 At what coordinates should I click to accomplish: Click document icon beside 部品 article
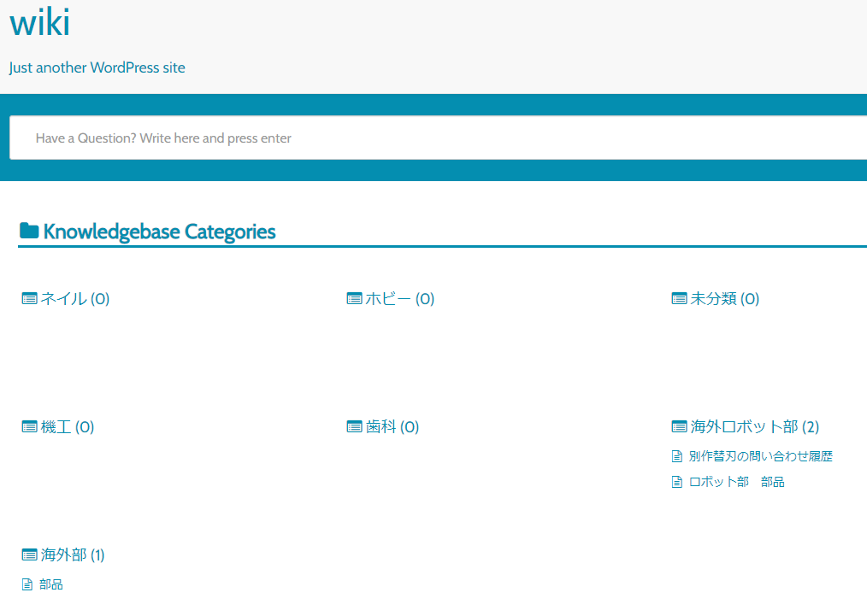click(27, 584)
